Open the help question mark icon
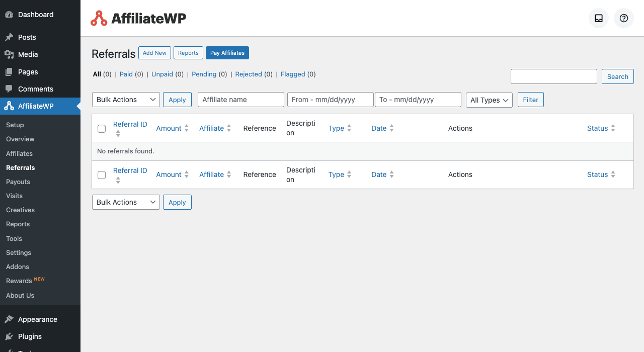 [x=624, y=18]
